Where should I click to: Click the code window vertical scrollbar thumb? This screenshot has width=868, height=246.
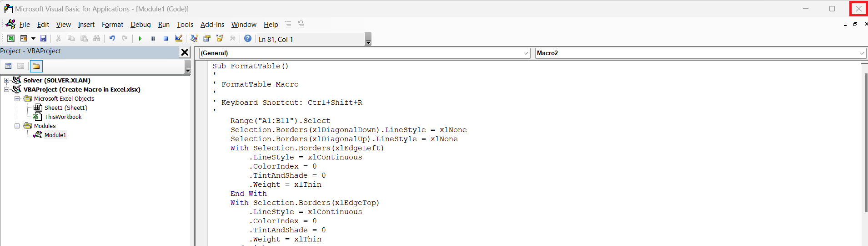pyautogui.click(x=866, y=143)
